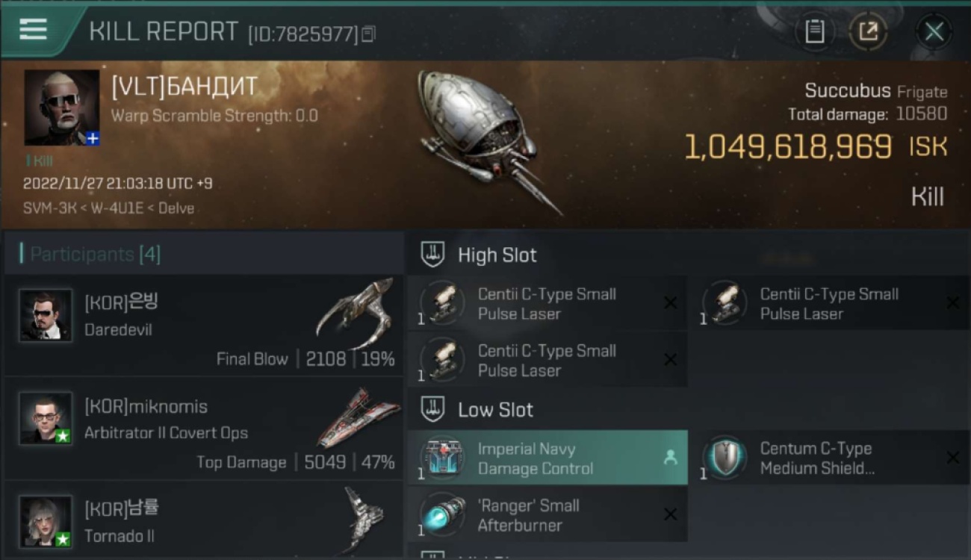Click the Tornado II pilot portrait

[x=46, y=521]
